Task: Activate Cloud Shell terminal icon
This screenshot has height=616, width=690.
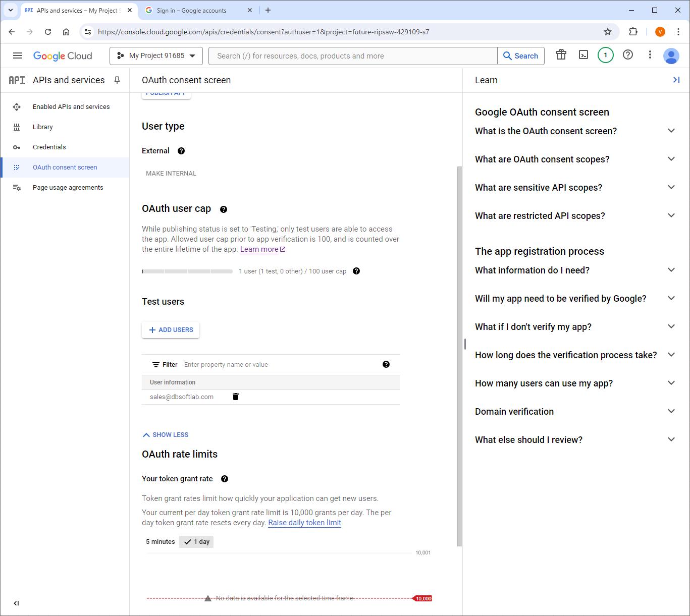Action: [x=583, y=55]
